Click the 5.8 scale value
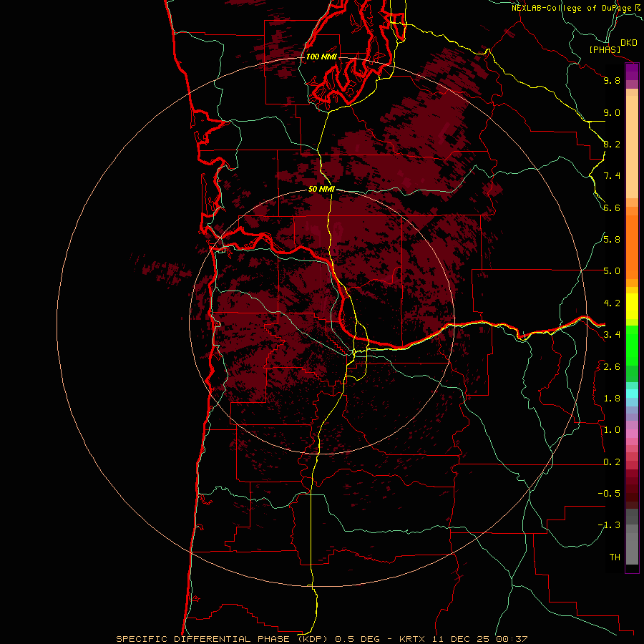Screen dimensions: 644x644 612,240
